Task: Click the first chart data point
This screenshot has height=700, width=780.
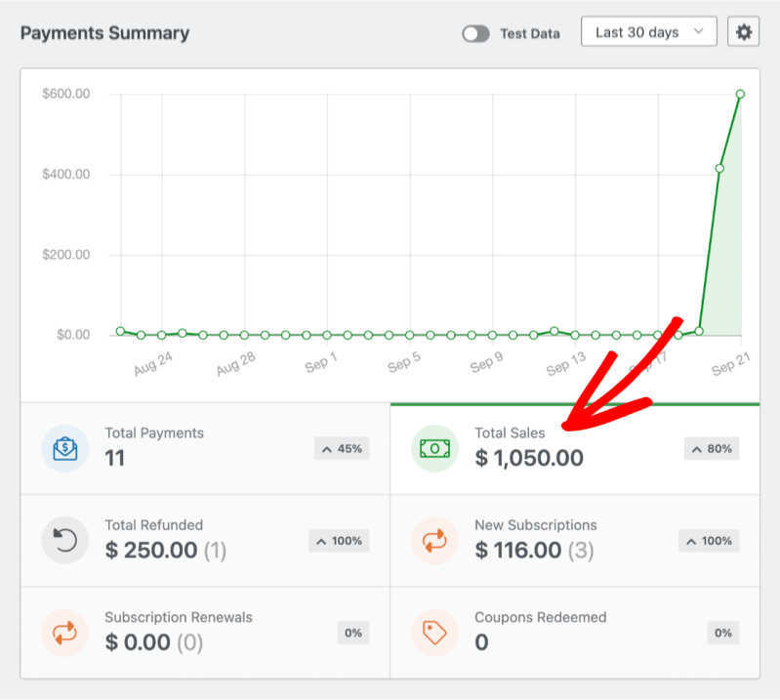Action: 120,331
